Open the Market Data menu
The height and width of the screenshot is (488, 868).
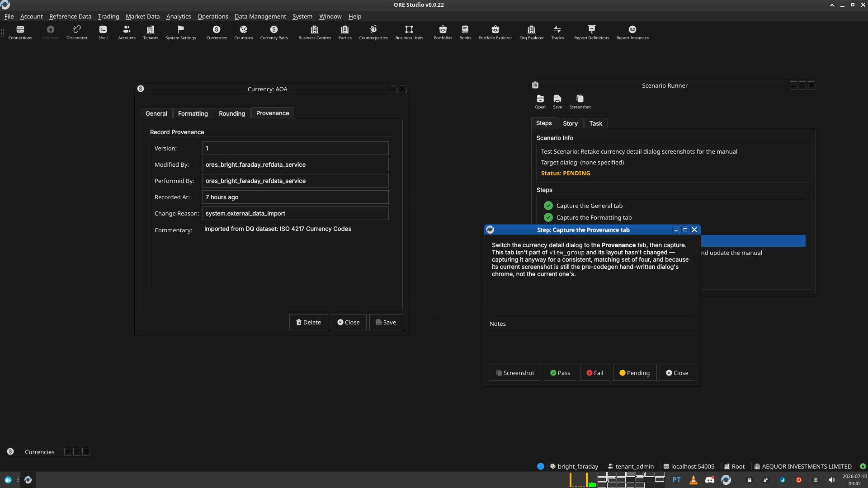[x=142, y=16]
